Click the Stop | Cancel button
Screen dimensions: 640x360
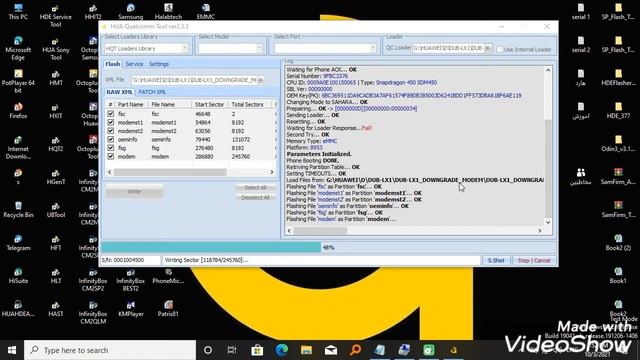(x=534, y=260)
